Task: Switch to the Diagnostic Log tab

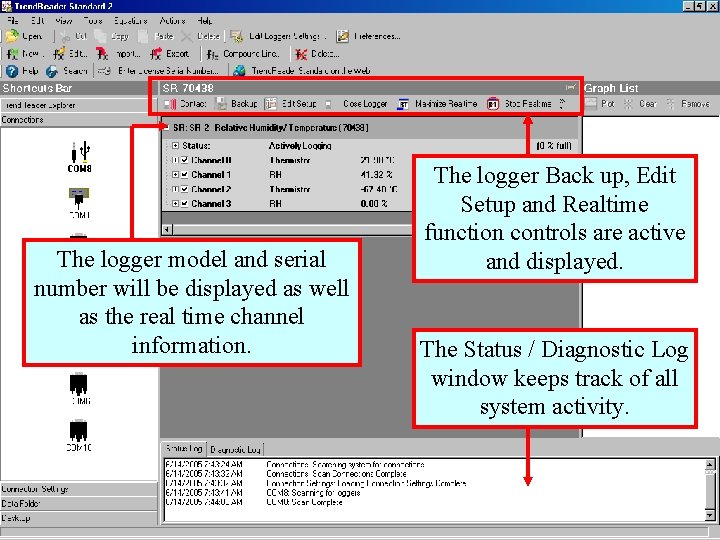Action: point(235,449)
